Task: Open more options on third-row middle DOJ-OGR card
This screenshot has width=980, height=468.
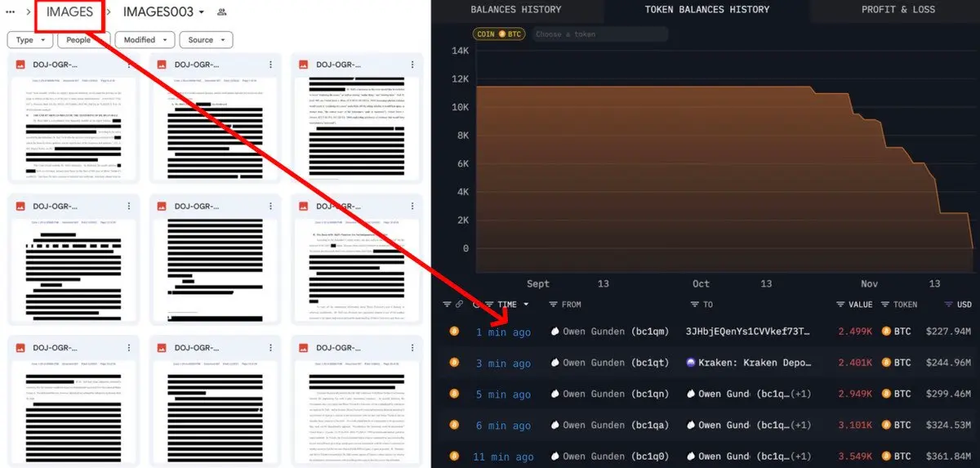Action: pyautogui.click(x=272, y=347)
